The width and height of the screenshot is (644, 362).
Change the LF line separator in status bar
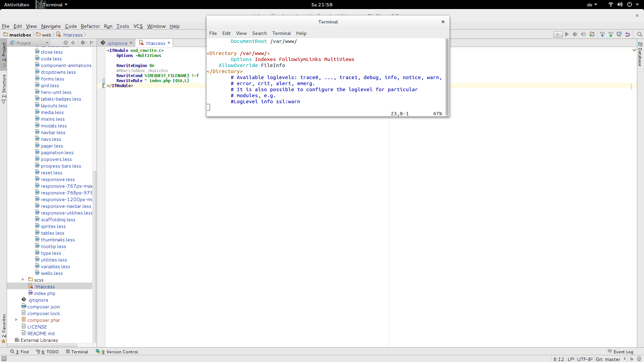pos(571,359)
